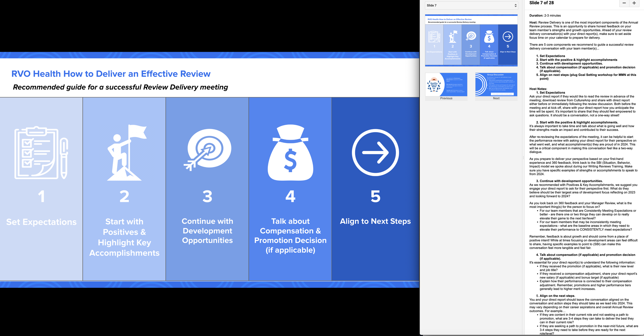Click the 'Slide 7 of 28' heading
This screenshot has height=336, width=644.
541,3
